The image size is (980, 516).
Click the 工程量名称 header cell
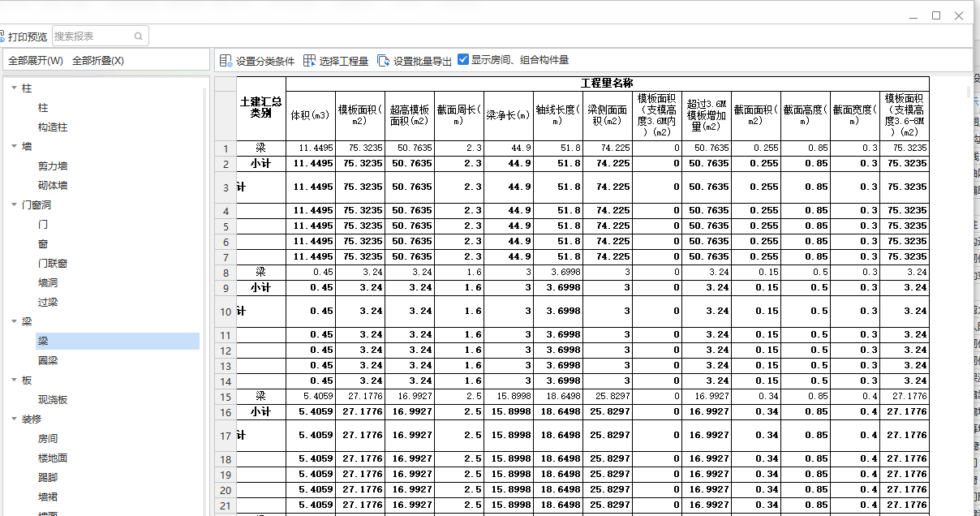click(608, 84)
